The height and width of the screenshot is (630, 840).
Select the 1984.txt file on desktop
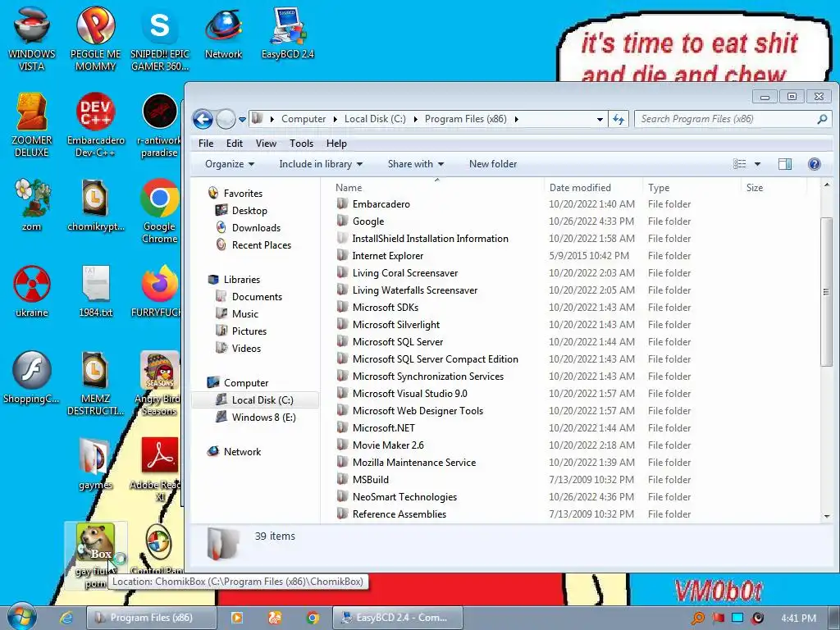click(x=95, y=291)
